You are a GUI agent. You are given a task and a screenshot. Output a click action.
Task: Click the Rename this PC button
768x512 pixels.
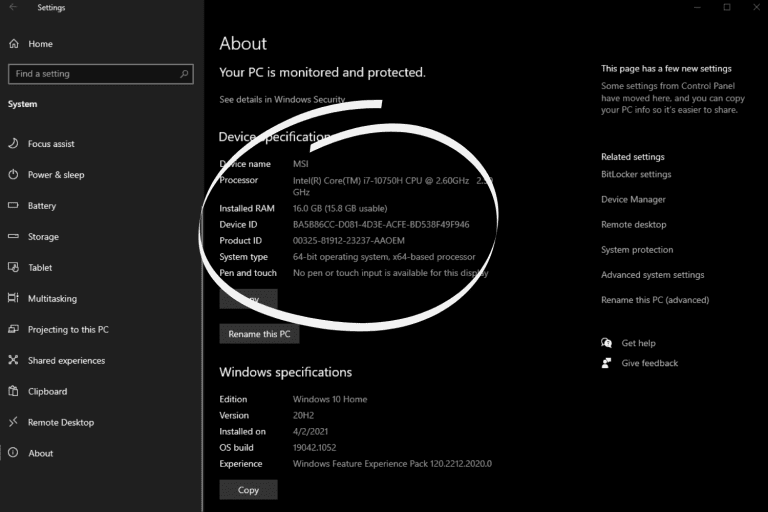(259, 334)
